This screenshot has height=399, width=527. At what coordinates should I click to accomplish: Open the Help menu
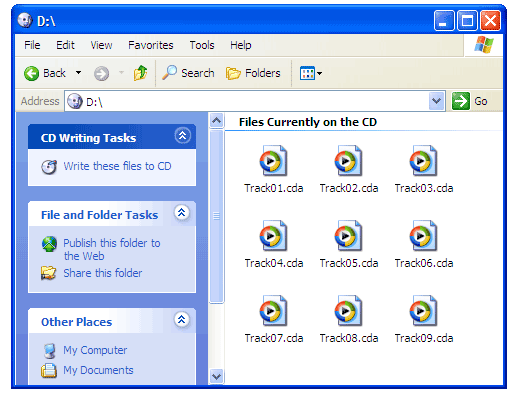[241, 45]
